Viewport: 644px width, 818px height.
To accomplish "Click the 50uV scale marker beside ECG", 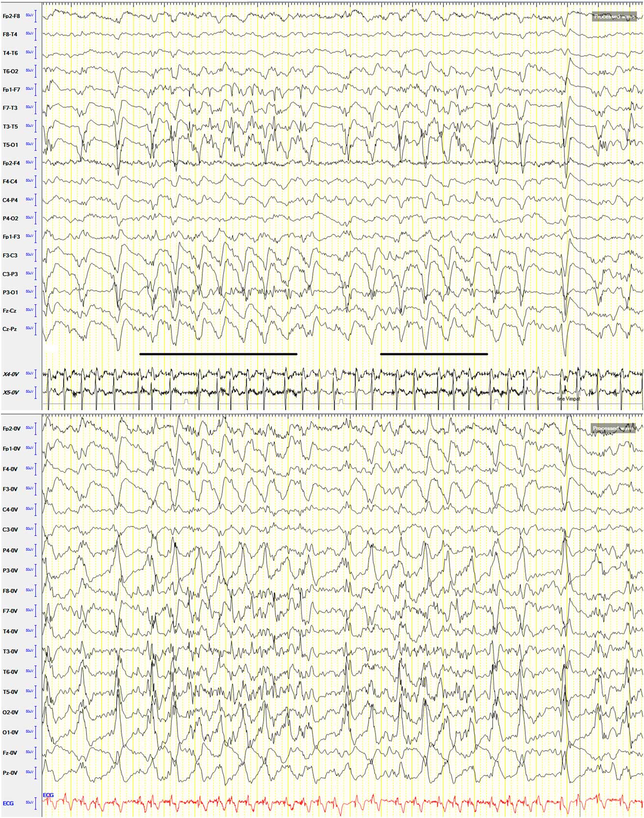I will coord(29,803).
